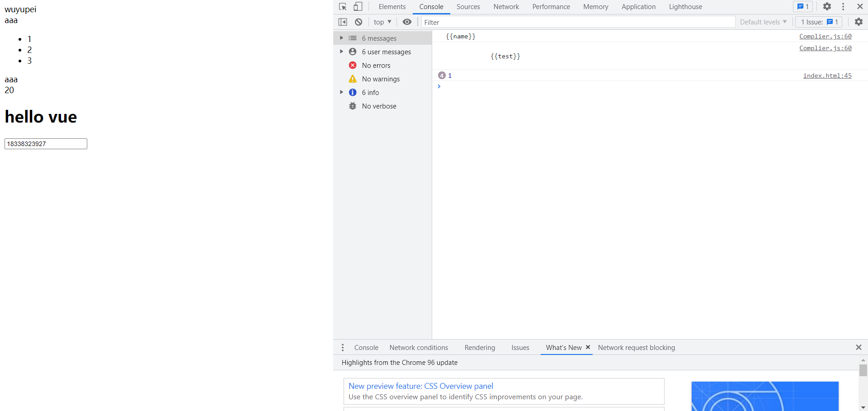Click the {{test}} console log entry
Screen dimensions: 868x411
coord(505,56)
